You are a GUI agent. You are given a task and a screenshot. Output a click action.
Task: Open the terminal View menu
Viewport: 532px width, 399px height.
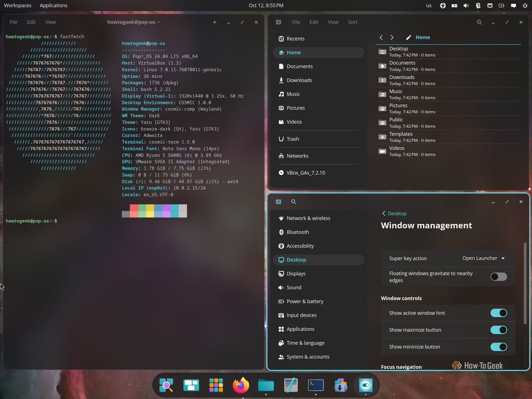pos(51,22)
